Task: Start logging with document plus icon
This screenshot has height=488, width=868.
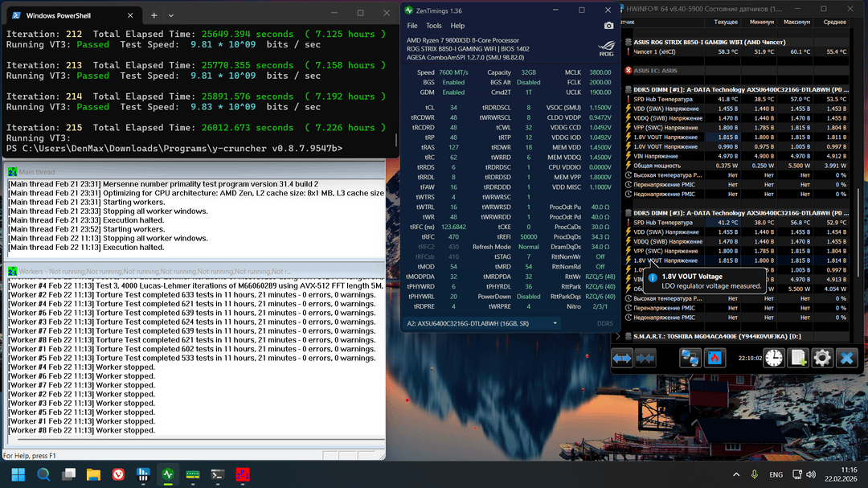Action: 798,359
